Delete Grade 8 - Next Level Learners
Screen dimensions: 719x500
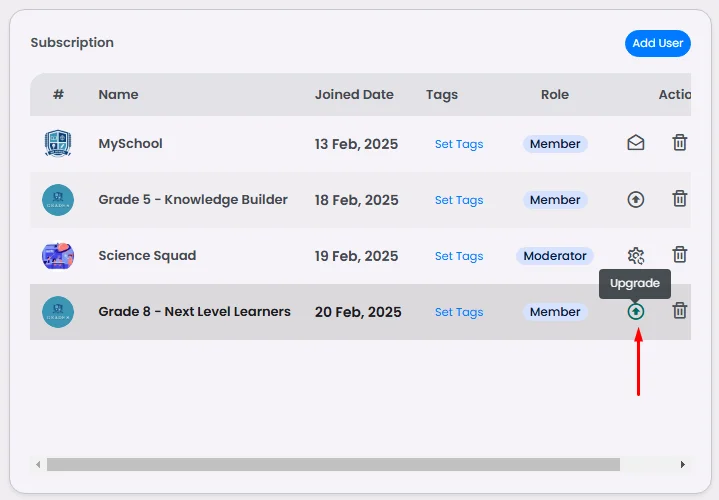coord(680,311)
